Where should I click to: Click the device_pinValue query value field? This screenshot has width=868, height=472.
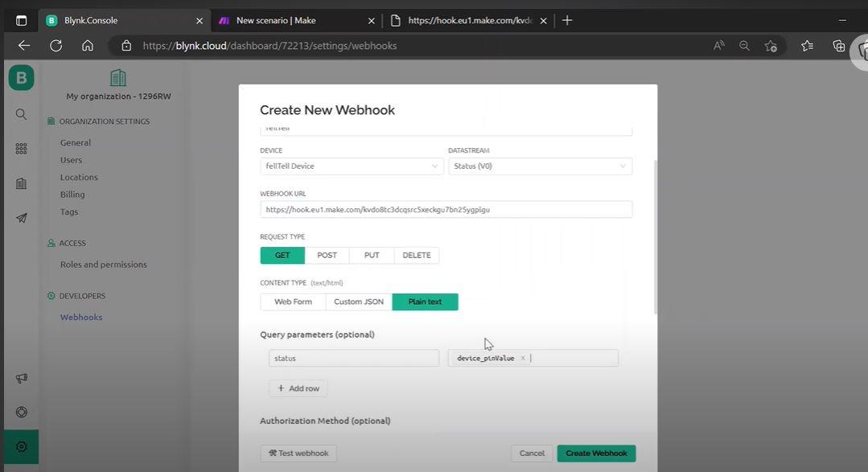point(533,358)
